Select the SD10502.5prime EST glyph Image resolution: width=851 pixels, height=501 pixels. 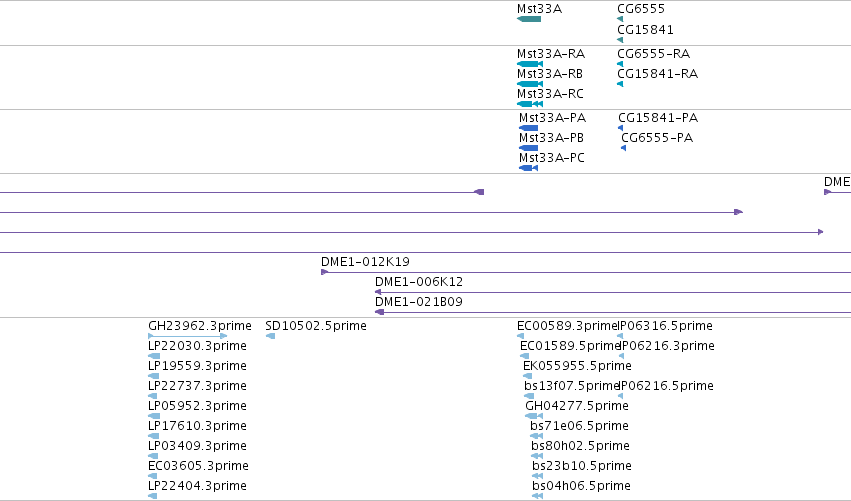[270, 336]
